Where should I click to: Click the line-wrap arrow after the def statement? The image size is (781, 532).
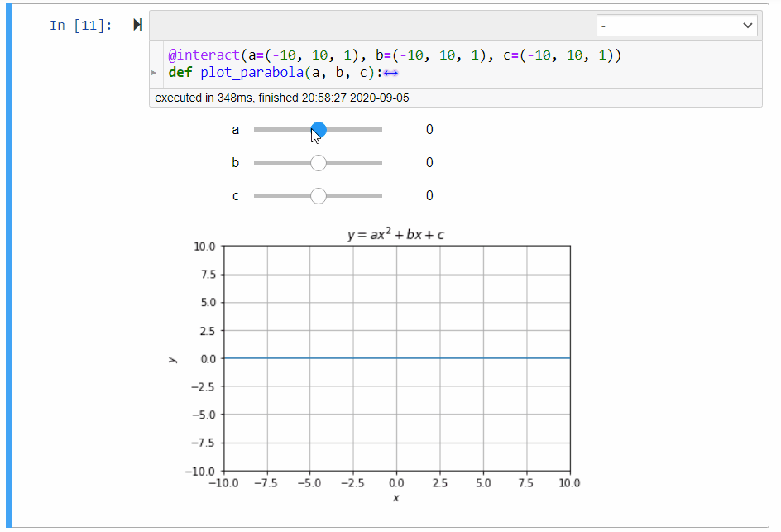390,73
